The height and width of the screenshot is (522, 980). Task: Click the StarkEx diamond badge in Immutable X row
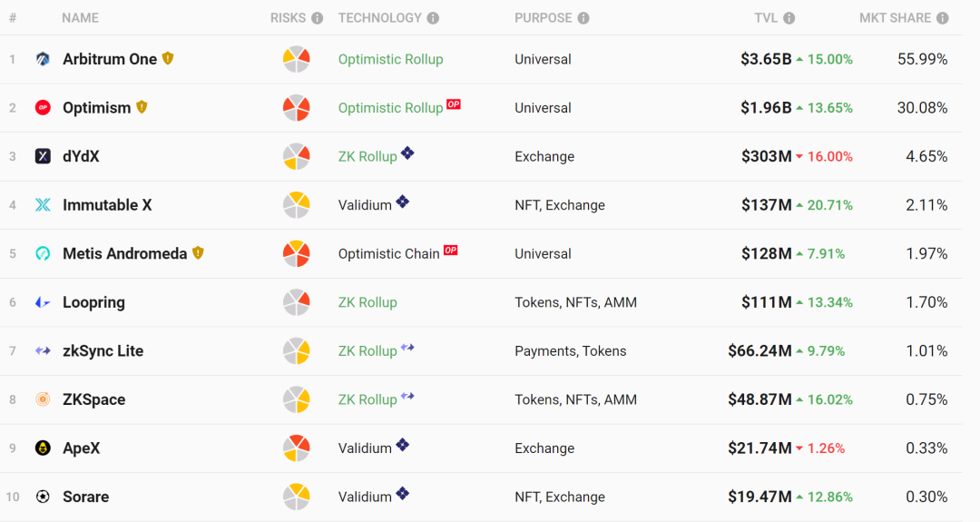[x=403, y=202]
